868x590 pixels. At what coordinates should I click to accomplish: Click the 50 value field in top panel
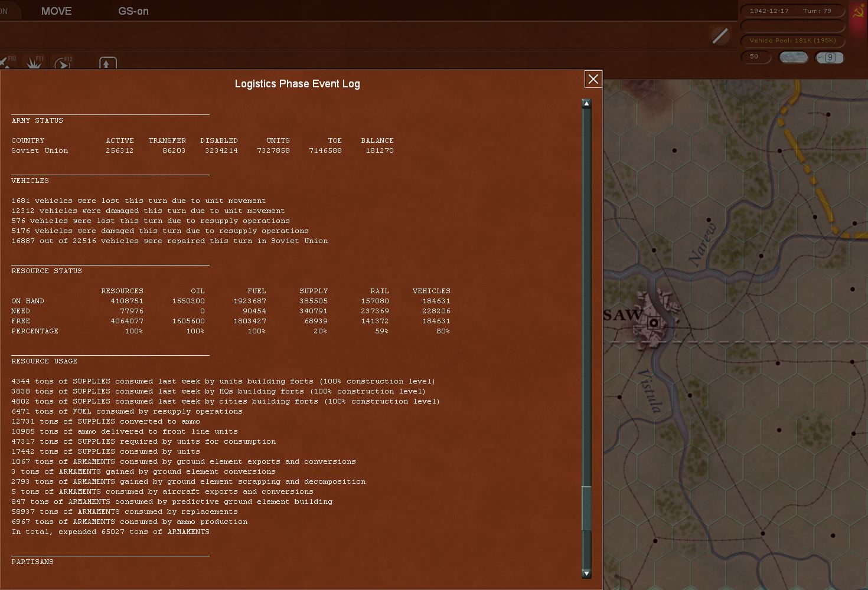tap(755, 57)
